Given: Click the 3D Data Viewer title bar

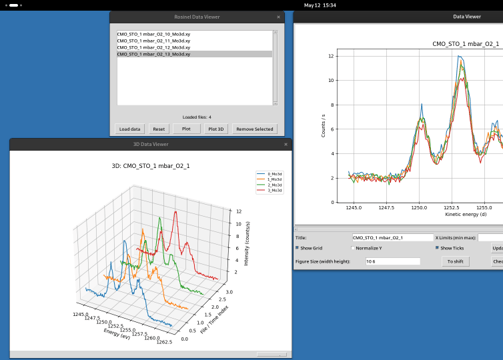Looking at the screenshot, I should click(151, 144).
